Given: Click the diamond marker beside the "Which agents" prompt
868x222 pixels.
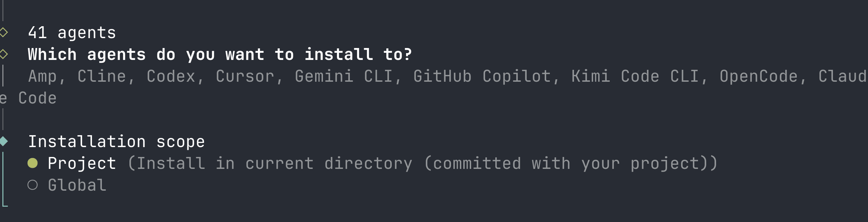Looking at the screenshot, I should [x=4, y=54].
